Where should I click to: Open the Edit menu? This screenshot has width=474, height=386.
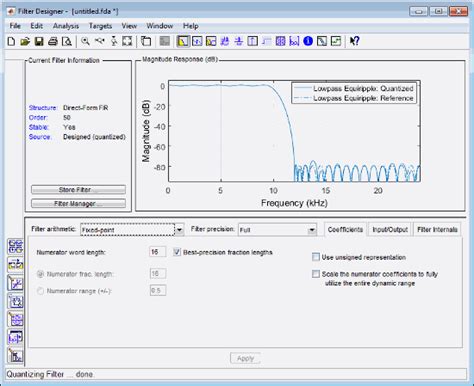(36, 26)
